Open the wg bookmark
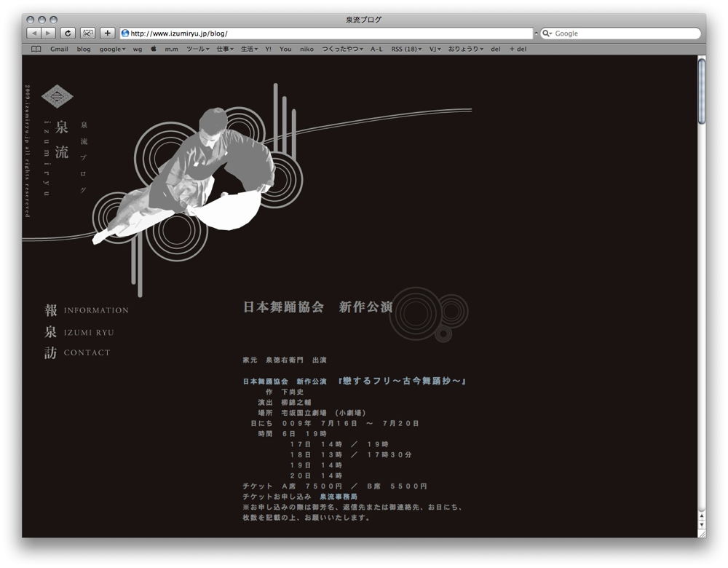Screen dimensions: 728x568 point(138,50)
